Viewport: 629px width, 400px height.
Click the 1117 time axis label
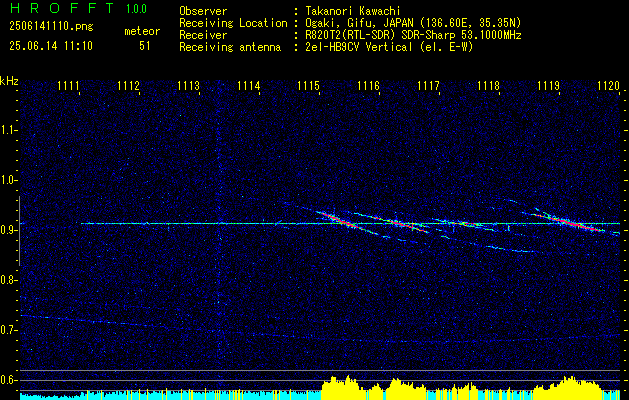[x=428, y=85]
